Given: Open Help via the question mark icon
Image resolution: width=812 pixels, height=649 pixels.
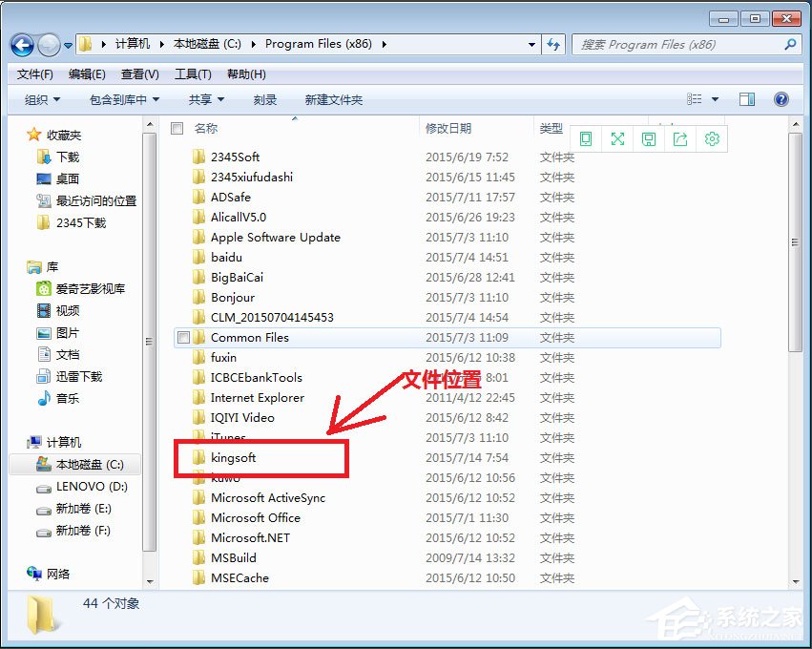Looking at the screenshot, I should tap(781, 98).
